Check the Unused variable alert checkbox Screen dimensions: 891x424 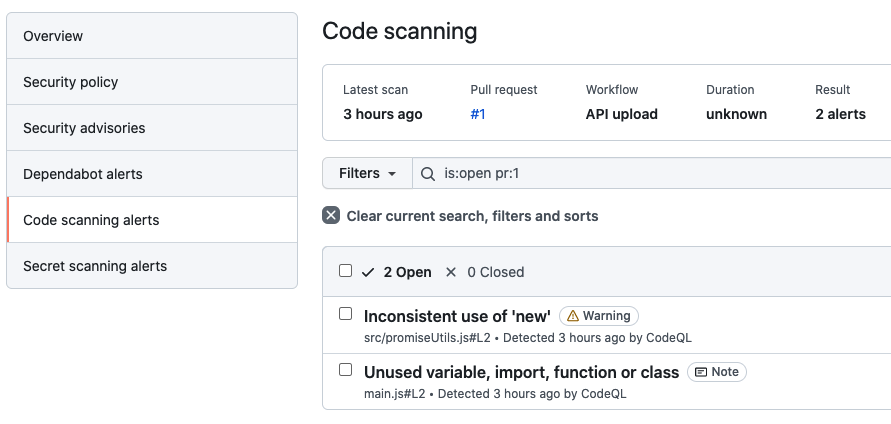pos(345,370)
